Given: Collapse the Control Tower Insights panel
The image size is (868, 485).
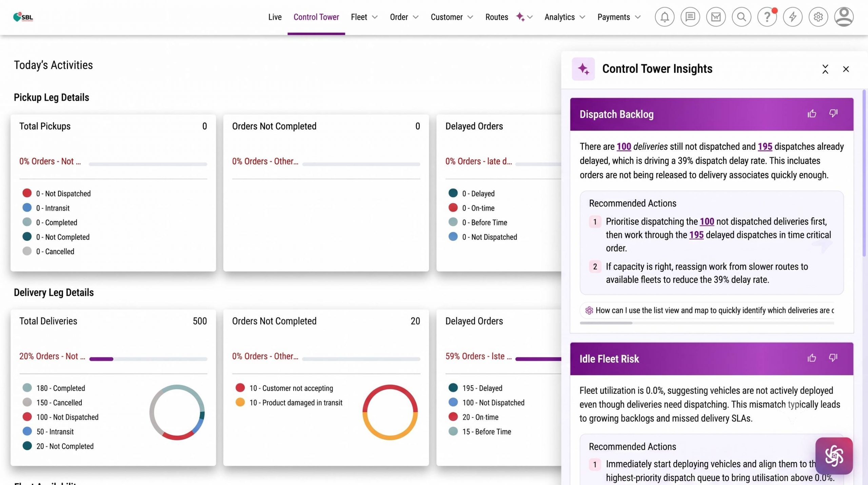Looking at the screenshot, I should (825, 69).
